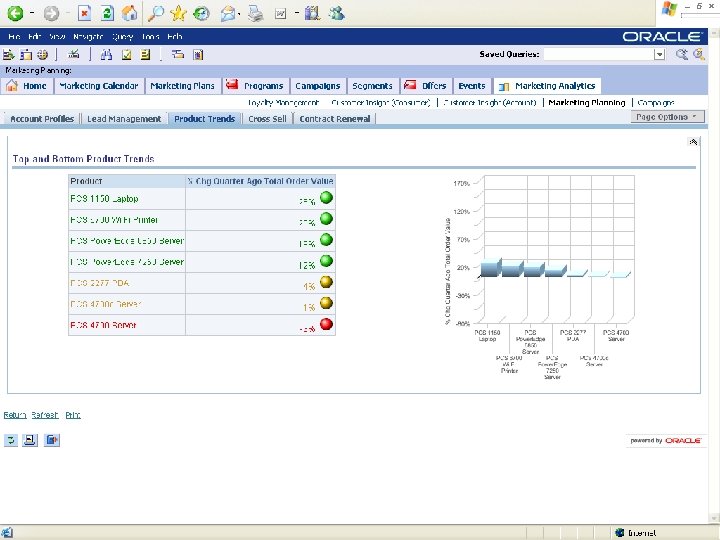Image resolution: width=720 pixels, height=540 pixels.
Task: Click the Marketing Planning link
Action: tap(587, 103)
